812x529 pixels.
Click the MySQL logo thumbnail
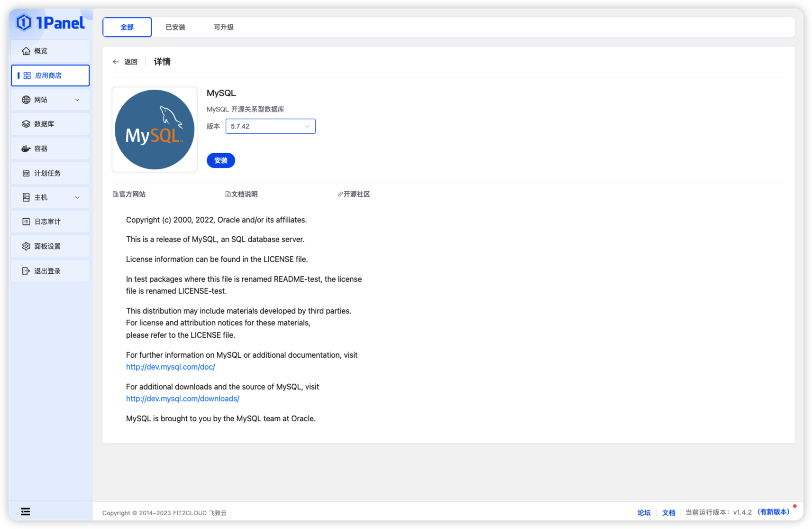pyautogui.click(x=155, y=130)
